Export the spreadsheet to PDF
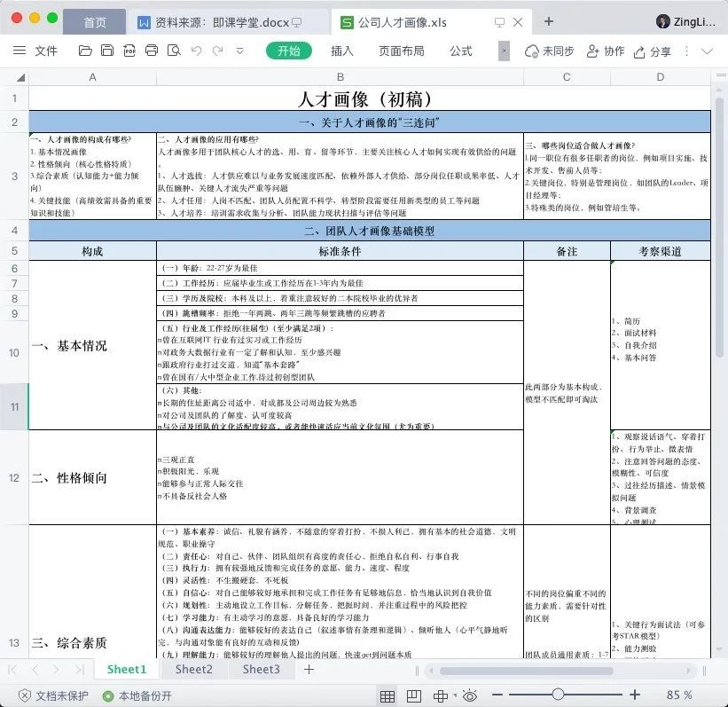 point(130,51)
